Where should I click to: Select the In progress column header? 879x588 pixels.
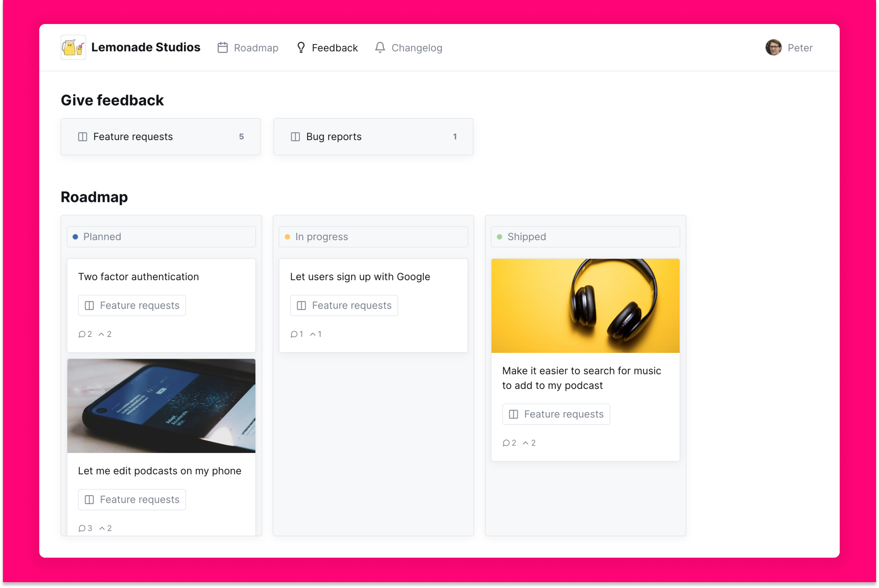(373, 237)
